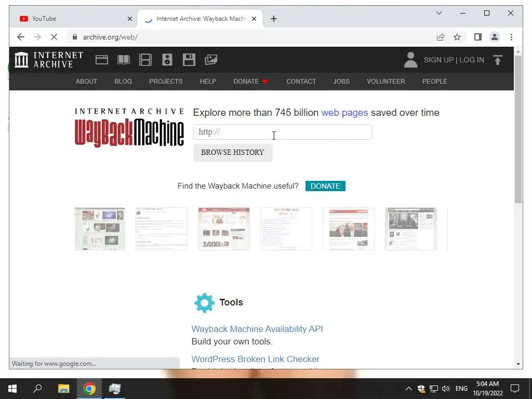Click the LOG IN link
Viewport: 532px width, 399px height.
pos(472,60)
